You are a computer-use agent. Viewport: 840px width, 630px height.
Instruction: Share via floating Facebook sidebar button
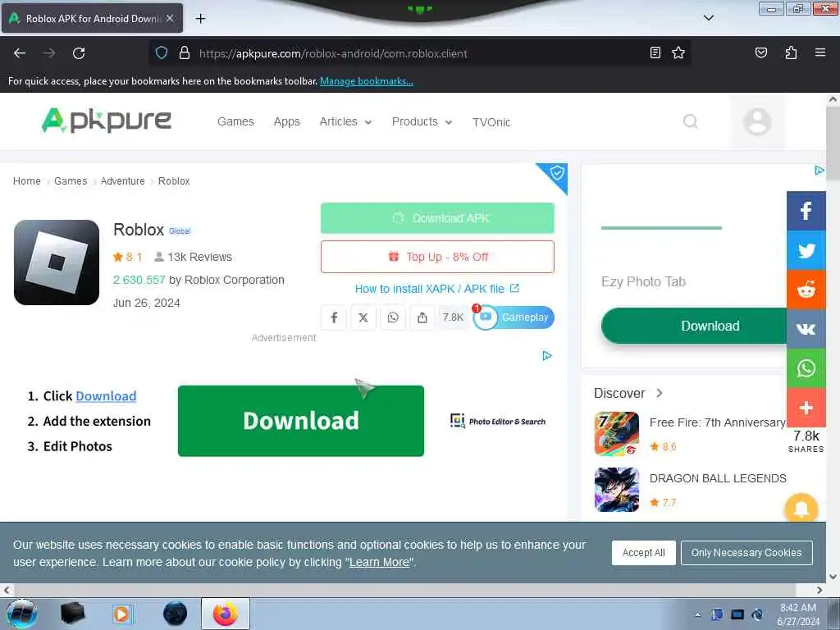806,211
